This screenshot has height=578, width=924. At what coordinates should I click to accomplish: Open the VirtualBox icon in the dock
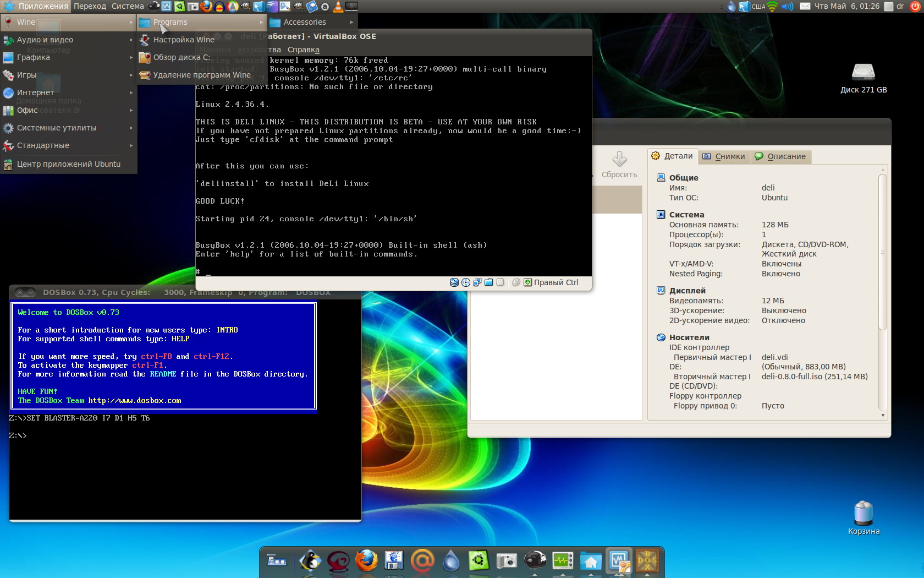619,561
